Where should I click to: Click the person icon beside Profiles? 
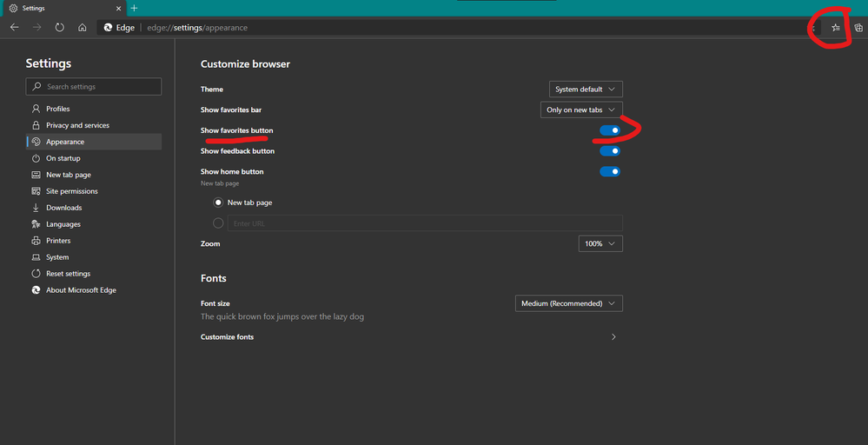pyautogui.click(x=36, y=109)
